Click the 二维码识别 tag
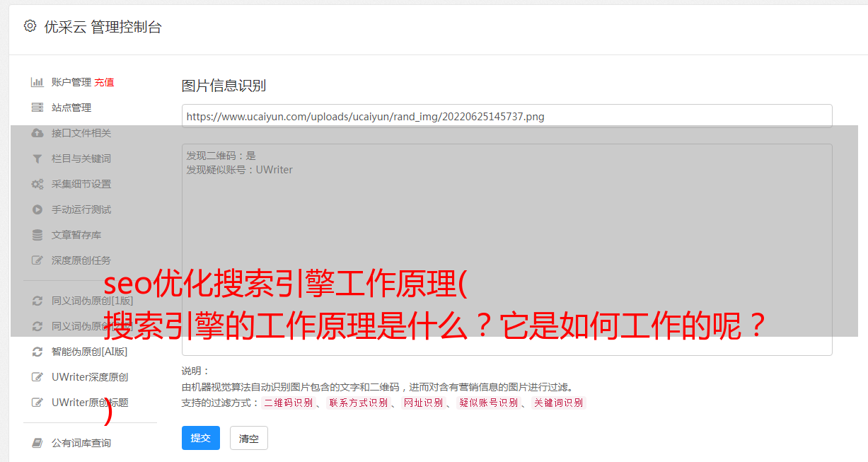This screenshot has height=462, width=868. coord(288,403)
